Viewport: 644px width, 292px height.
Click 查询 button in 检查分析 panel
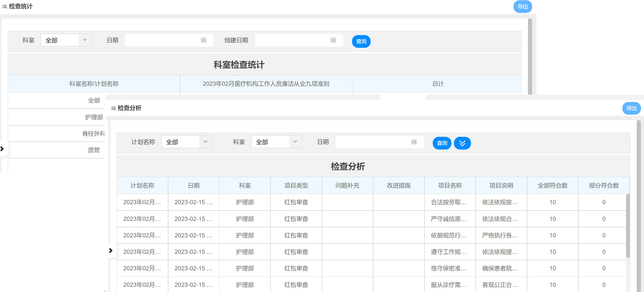point(442,143)
